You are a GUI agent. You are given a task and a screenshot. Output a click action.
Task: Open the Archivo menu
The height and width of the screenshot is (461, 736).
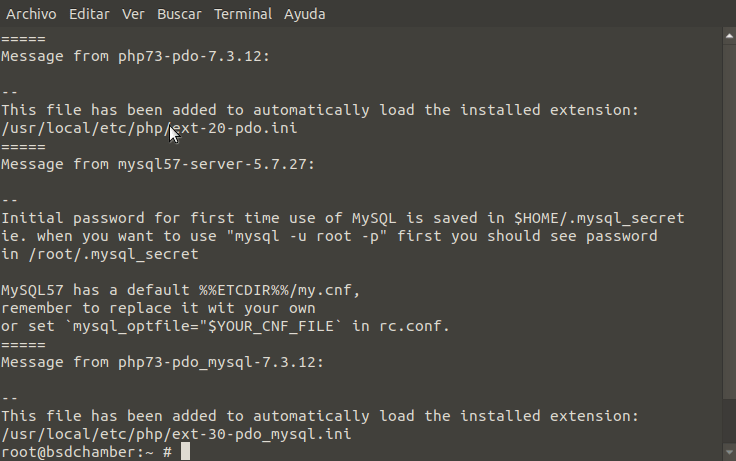[x=31, y=14]
